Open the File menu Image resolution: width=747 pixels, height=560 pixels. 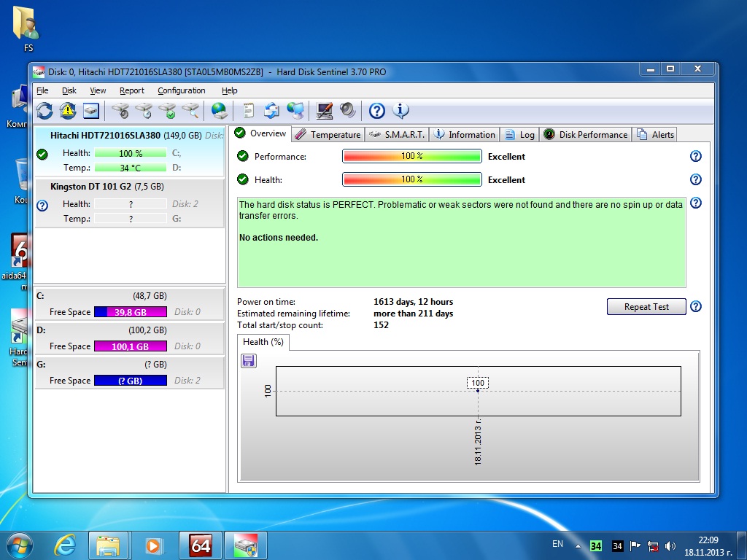[42, 90]
